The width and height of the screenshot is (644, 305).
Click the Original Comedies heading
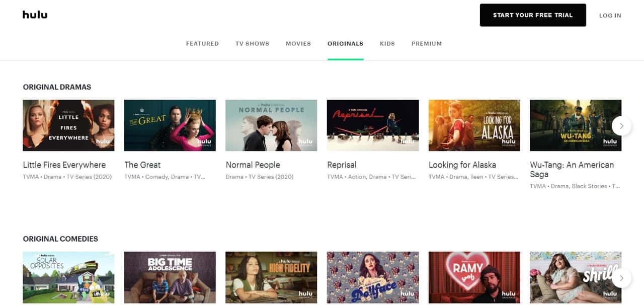60,239
